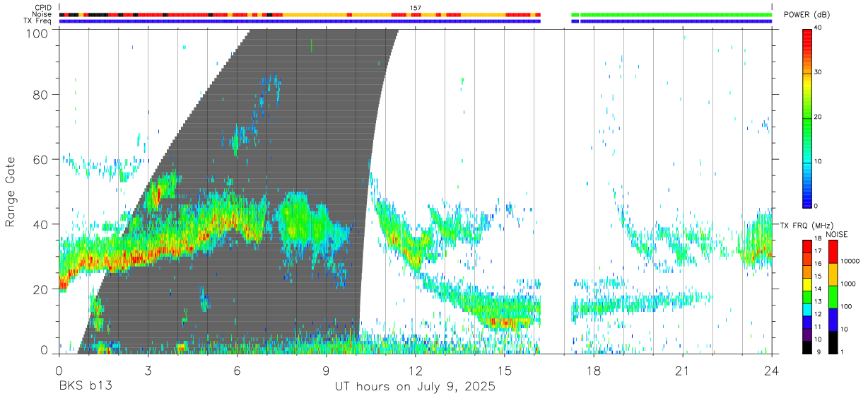Image resolution: width=868 pixels, height=401 pixels.
Task: Click the NOISE legend title
Action: [837, 234]
